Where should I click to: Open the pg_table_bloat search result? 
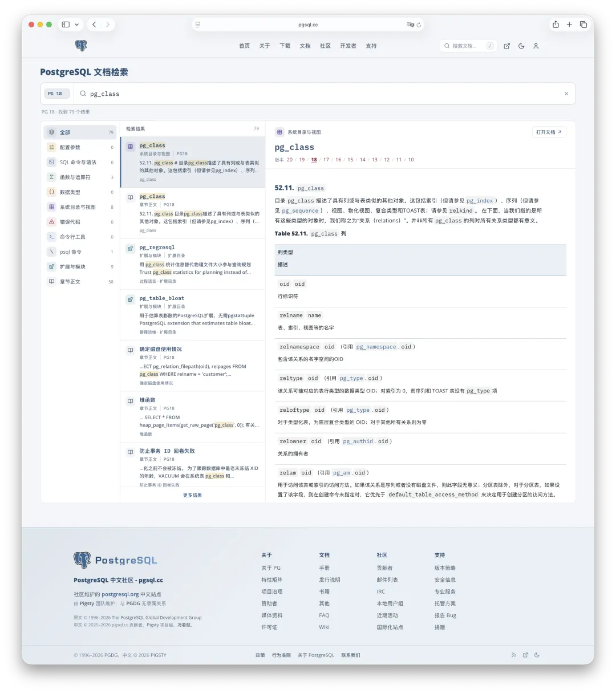tap(193, 315)
